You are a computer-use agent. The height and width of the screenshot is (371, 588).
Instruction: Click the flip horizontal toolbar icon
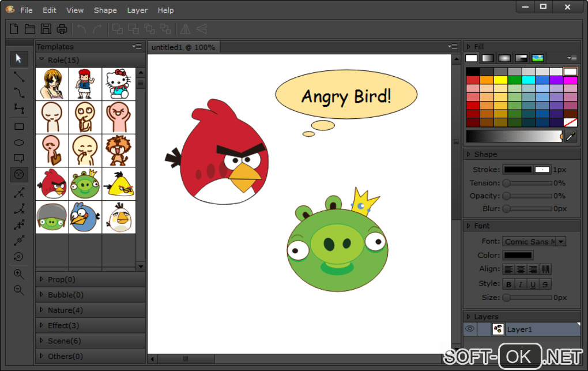(x=185, y=29)
